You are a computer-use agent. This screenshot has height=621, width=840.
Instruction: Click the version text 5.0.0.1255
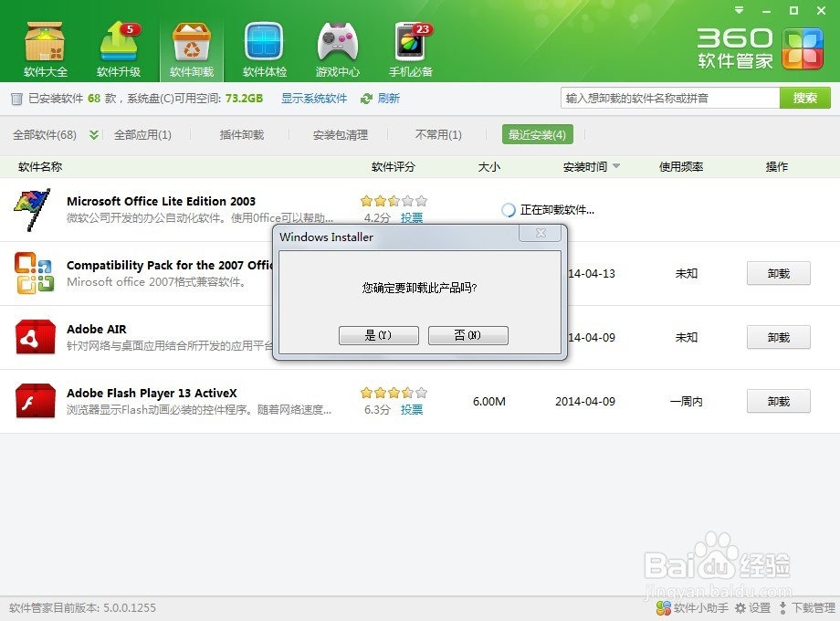tap(129, 608)
